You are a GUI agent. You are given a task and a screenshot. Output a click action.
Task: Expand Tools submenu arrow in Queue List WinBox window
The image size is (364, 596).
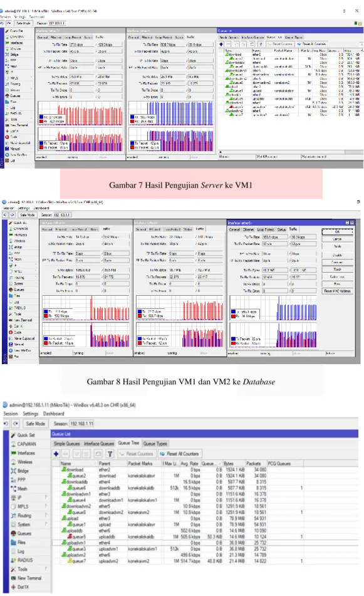pyautogui.click(x=46, y=568)
